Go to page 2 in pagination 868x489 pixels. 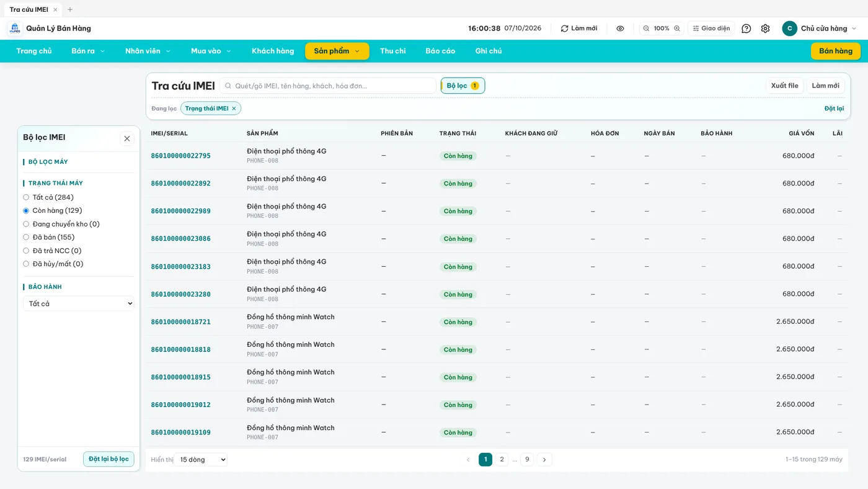pos(502,460)
